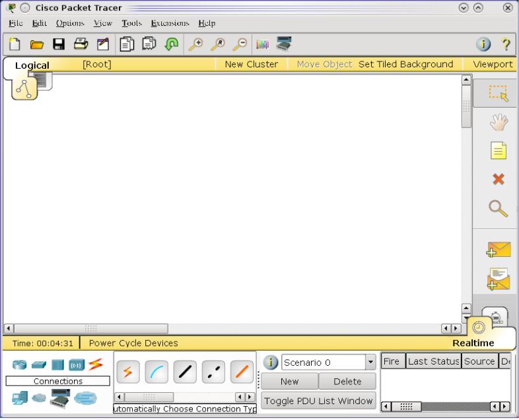Zoom out with the minus magnifier
The image size is (519, 420).
(240, 44)
